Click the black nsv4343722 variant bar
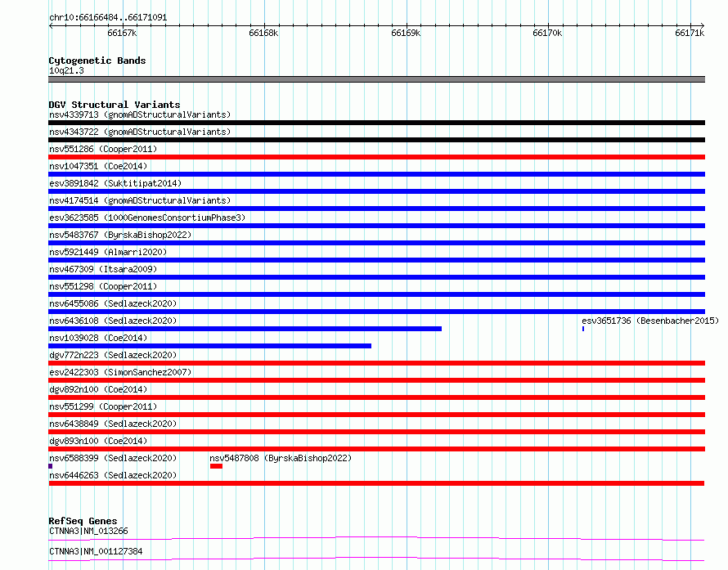728x570 pixels. (376, 140)
